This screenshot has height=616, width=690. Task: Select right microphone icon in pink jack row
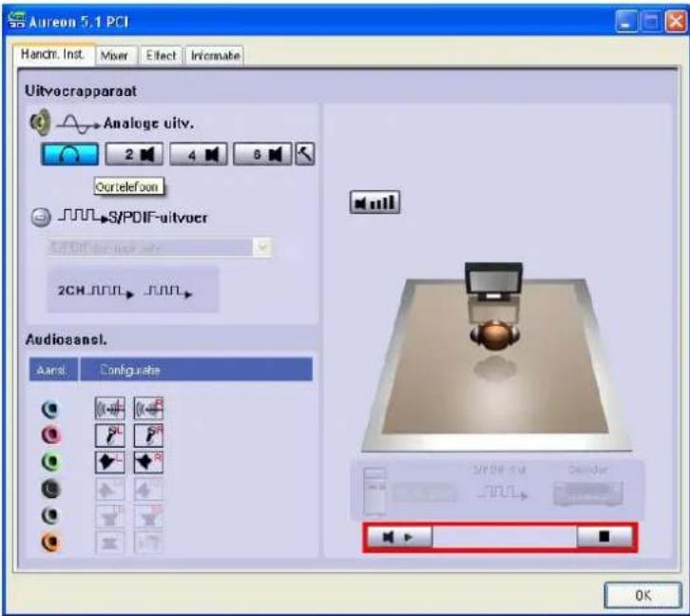tap(148, 435)
